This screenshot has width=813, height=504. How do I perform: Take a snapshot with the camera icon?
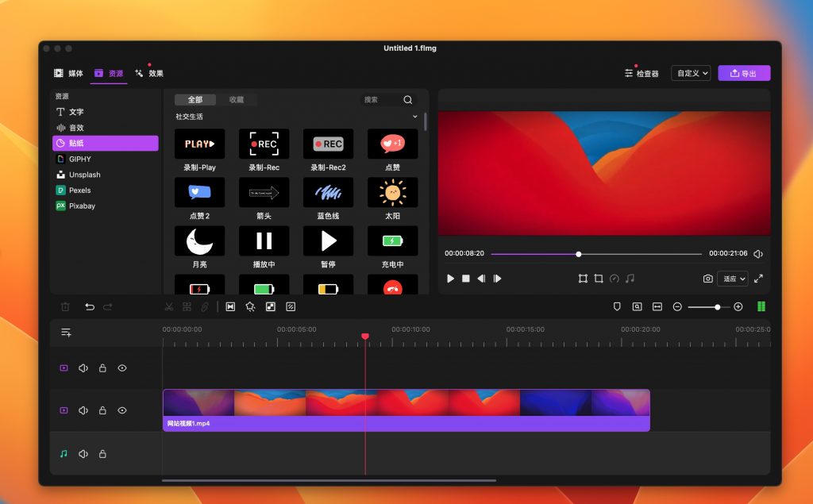pyautogui.click(x=707, y=279)
